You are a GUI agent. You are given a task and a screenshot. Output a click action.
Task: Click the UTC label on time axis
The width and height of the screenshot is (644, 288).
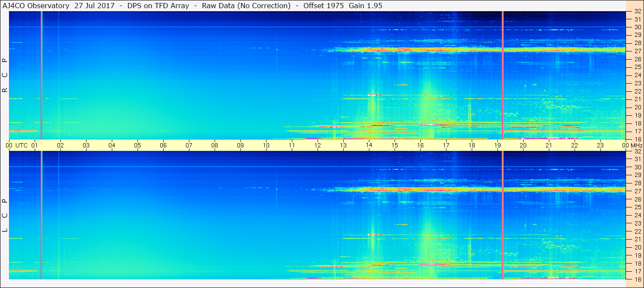pyautogui.click(x=21, y=145)
